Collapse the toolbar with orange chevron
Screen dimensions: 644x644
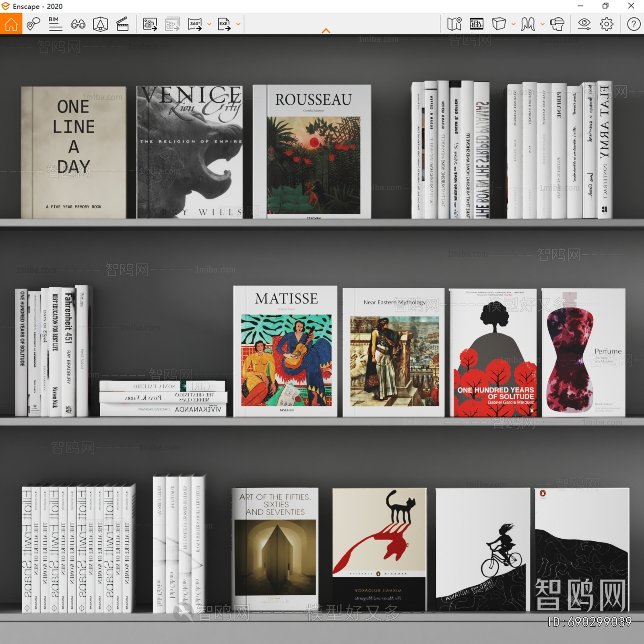(x=326, y=31)
